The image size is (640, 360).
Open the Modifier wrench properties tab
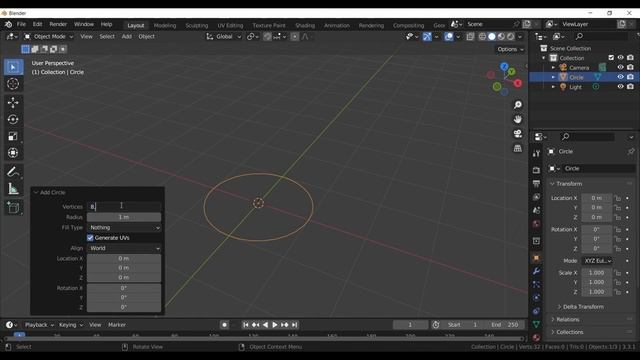click(x=536, y=271)
